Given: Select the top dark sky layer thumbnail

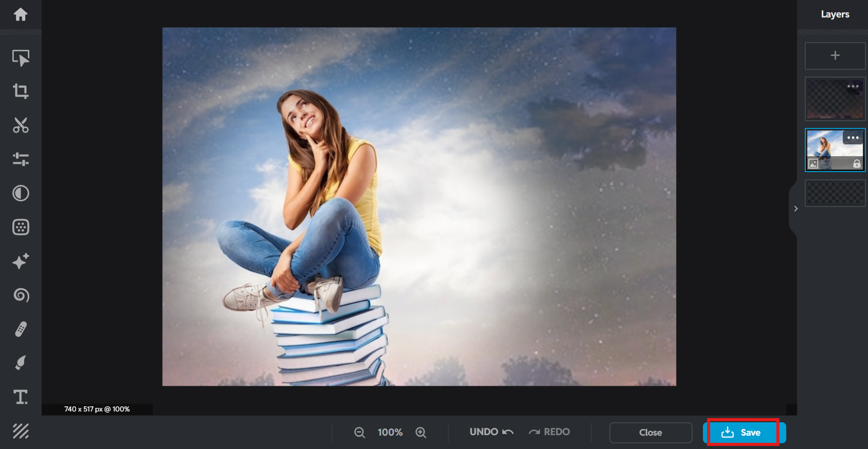Looking at the screenshot, I should pyautogui.click(x=835, y=99).
